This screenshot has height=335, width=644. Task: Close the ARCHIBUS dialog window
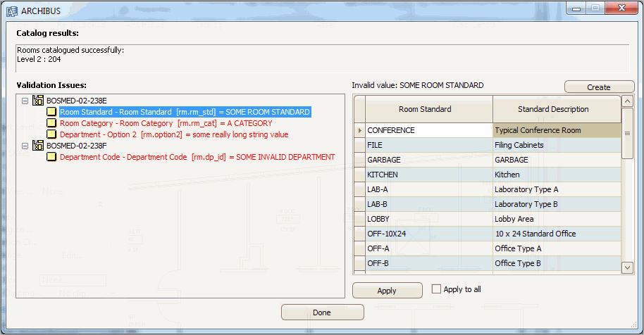click(x=622, y=8)
